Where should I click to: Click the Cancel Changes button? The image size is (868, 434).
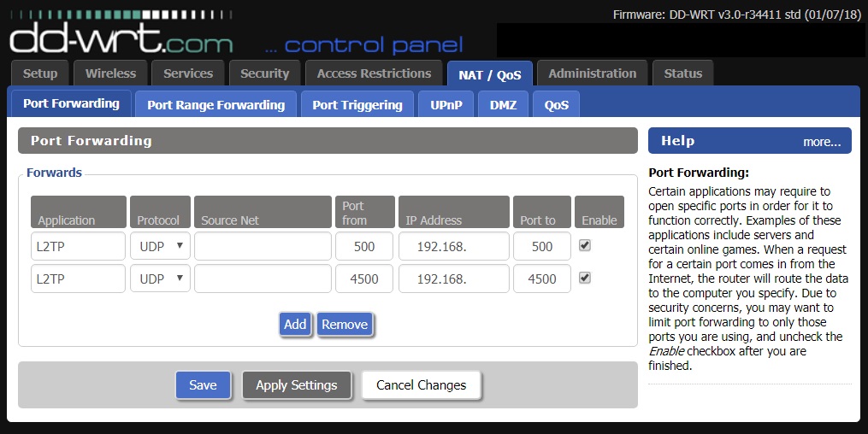[x=422, y=385]
